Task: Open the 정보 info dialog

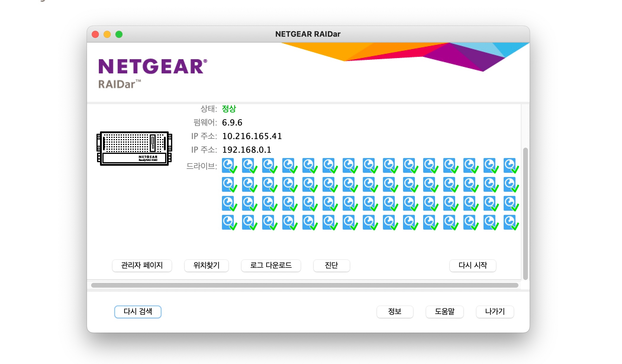Action: [395, 312]
